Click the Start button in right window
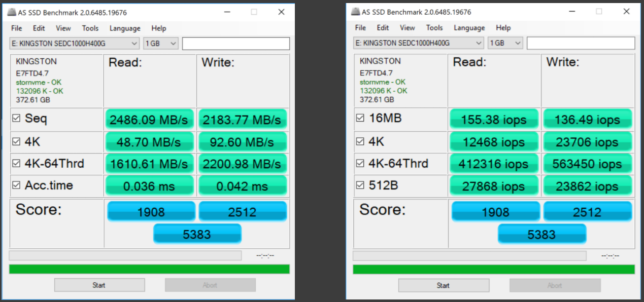The image size is (644, 302). click(444, 285)
